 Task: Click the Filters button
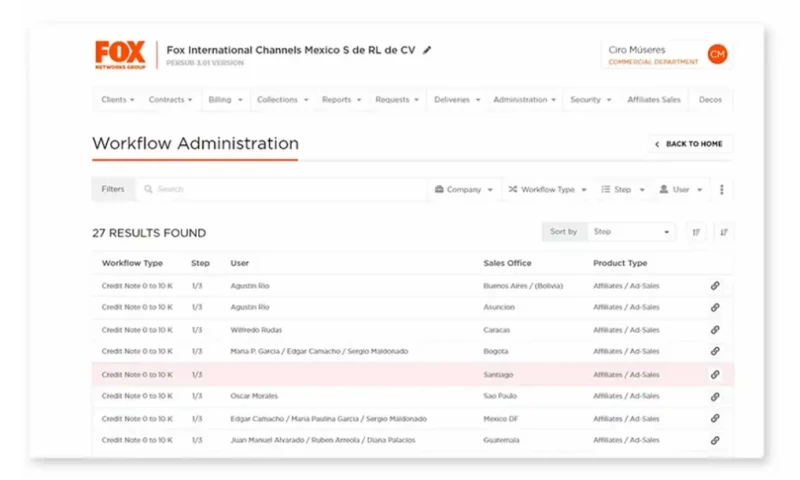click(113, 189)
